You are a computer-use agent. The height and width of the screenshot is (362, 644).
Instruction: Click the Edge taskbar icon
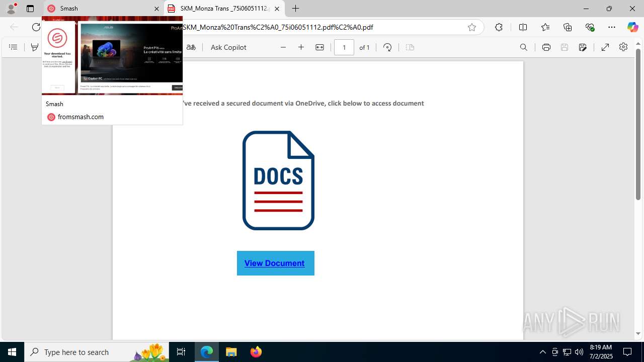pos(207,352)
